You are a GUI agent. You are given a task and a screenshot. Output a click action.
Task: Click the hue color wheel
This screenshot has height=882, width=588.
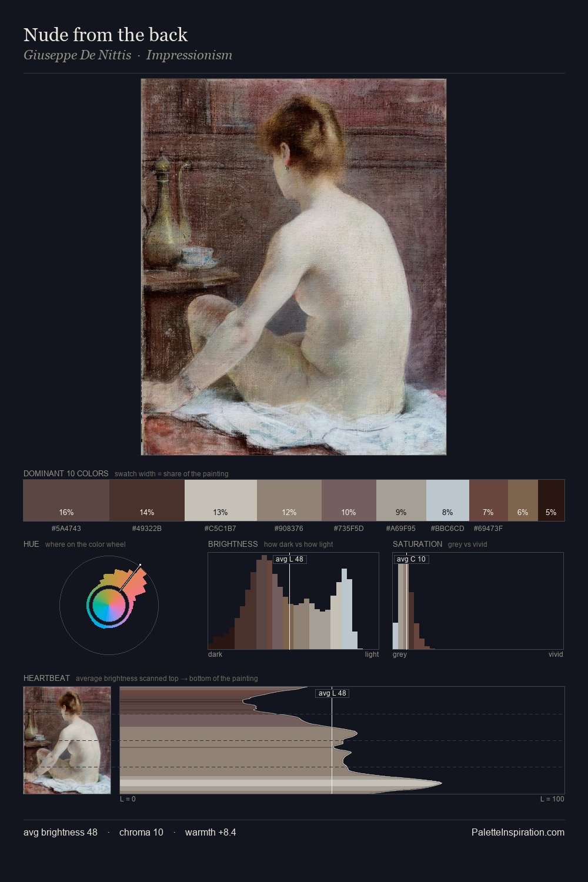coord(109,605)
